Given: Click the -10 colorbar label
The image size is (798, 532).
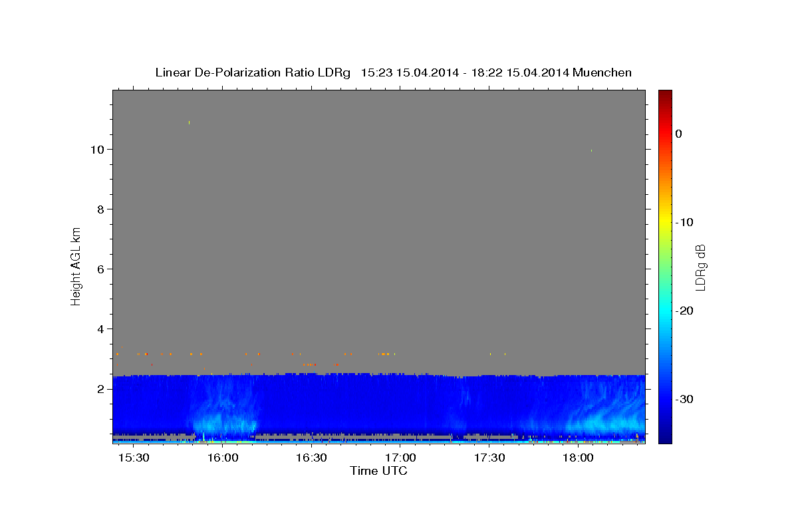Looking at the screenshot, I should tap(685, 222).
